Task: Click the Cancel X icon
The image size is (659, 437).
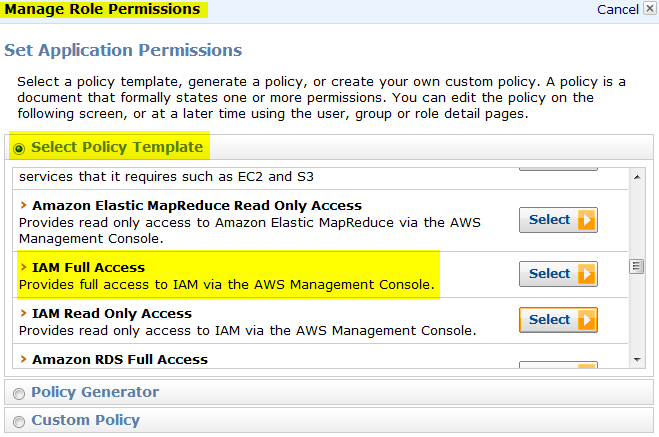Action: 649,10
